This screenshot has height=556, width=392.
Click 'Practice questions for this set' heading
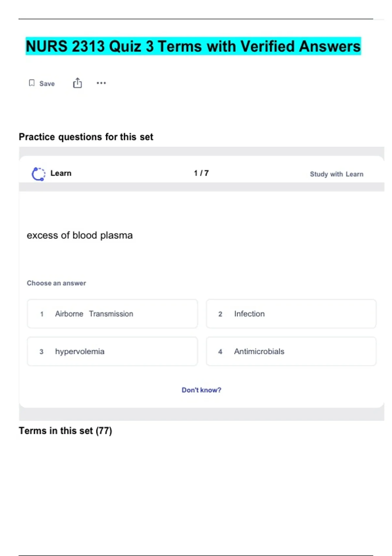(86, 137)
